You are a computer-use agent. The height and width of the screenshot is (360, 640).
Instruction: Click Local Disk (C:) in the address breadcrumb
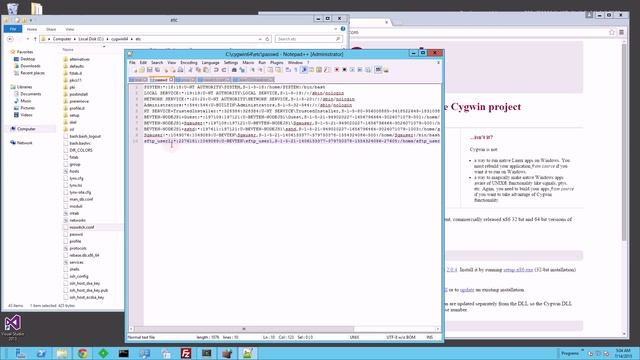91,39
